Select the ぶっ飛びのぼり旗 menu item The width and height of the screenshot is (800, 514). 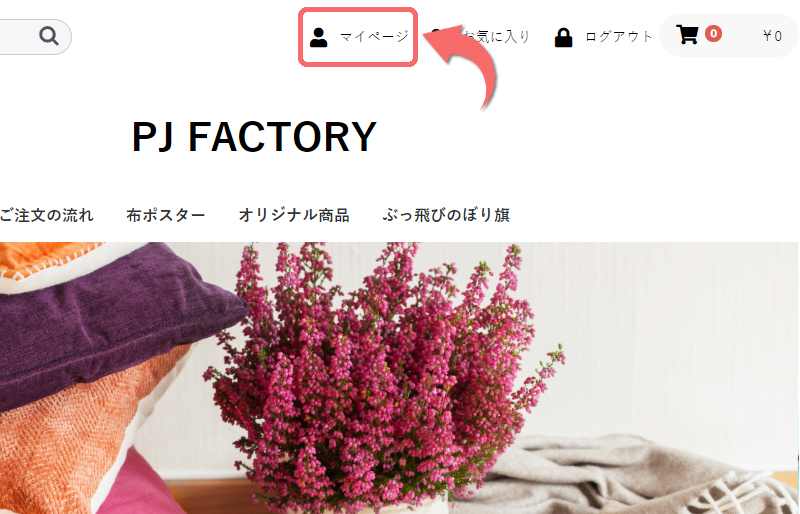(446, 215)
